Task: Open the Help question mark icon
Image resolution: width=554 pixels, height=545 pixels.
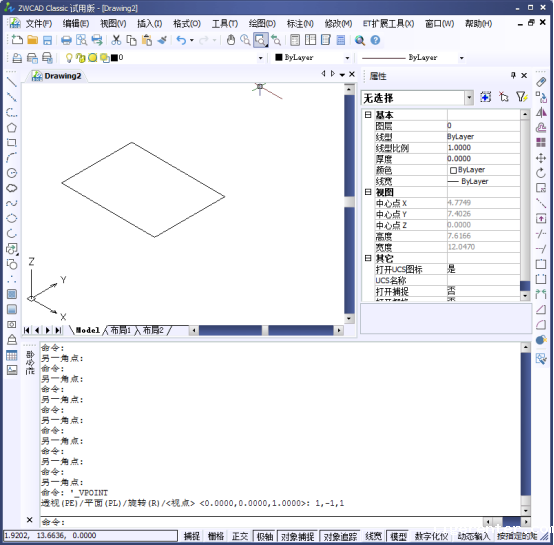Action: pos(375,40)
